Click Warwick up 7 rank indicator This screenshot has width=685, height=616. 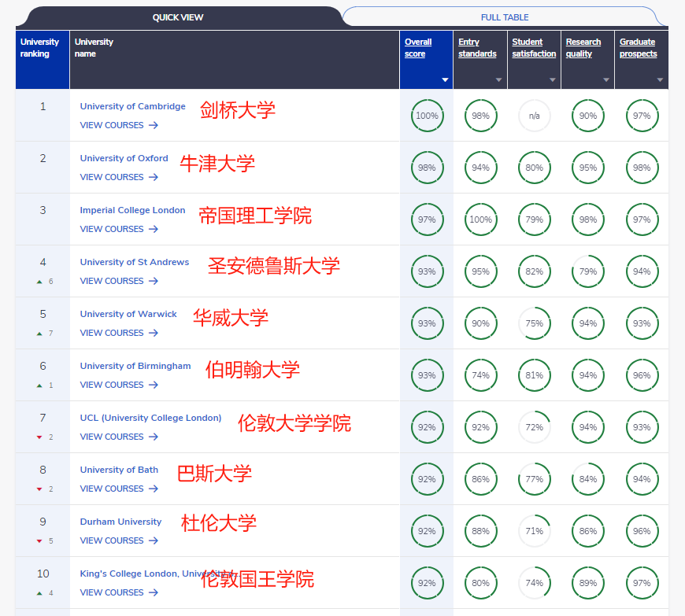point(45,334)
